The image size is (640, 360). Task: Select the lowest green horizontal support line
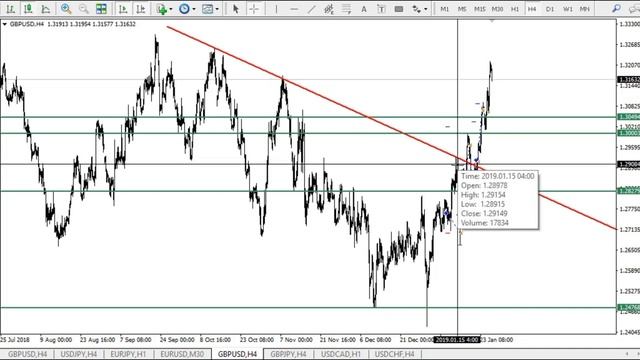coord(308,307)
